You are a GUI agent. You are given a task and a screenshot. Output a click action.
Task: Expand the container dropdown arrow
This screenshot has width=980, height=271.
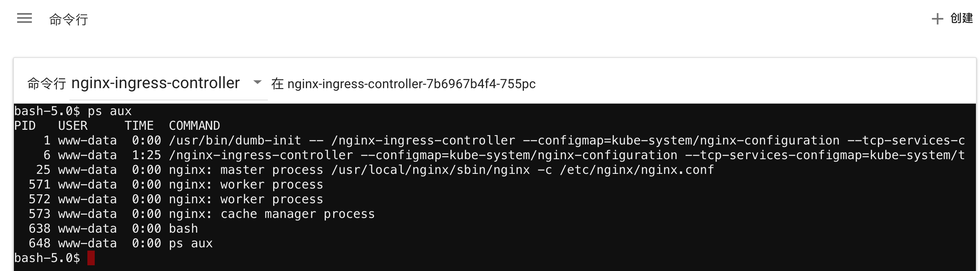click(257, 82)
